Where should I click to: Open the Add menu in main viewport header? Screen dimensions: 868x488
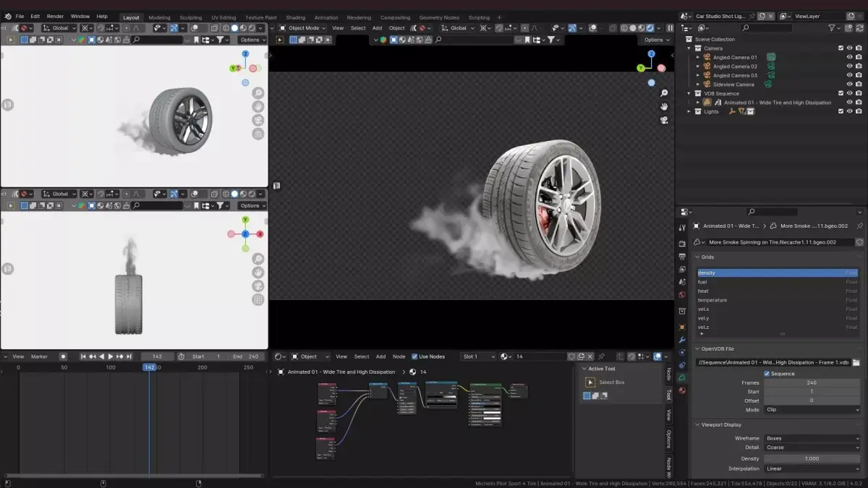click(x=377, y=28)
